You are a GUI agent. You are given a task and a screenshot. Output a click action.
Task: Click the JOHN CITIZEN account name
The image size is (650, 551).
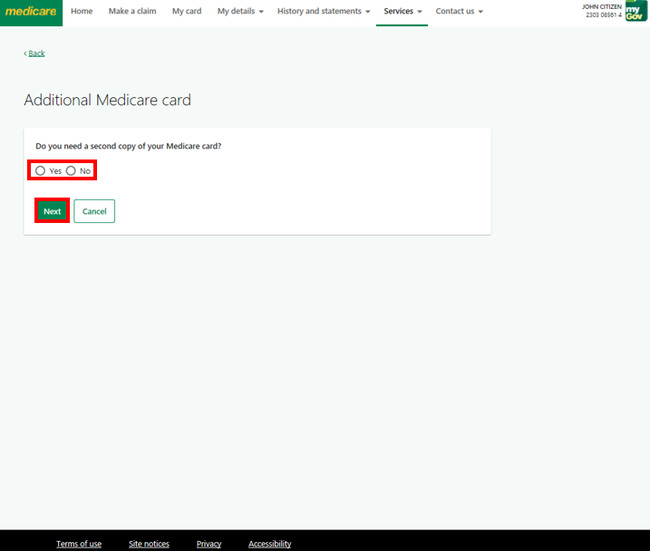601,7
